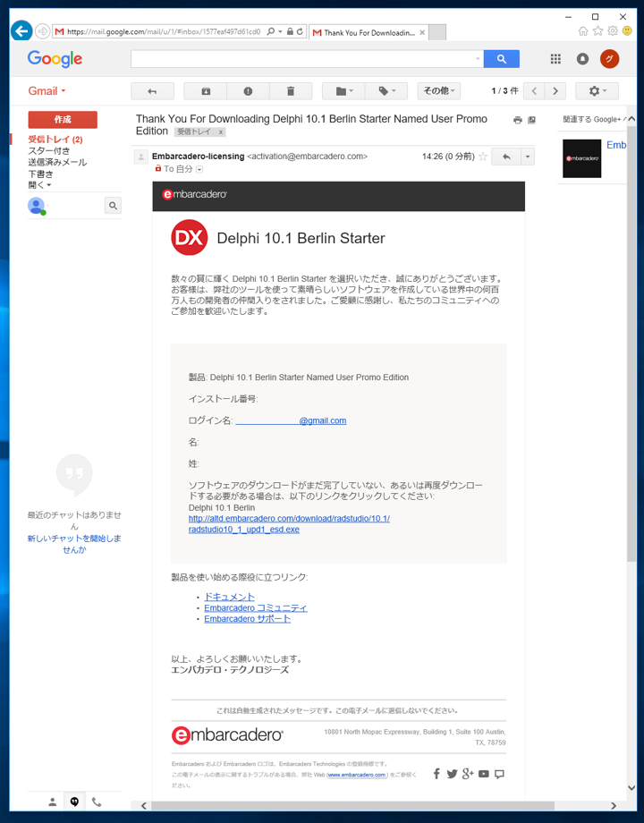The width and height of the screenshot is (644, 823).
Task: Open the account avatar menu
Action: coord(609,59)
